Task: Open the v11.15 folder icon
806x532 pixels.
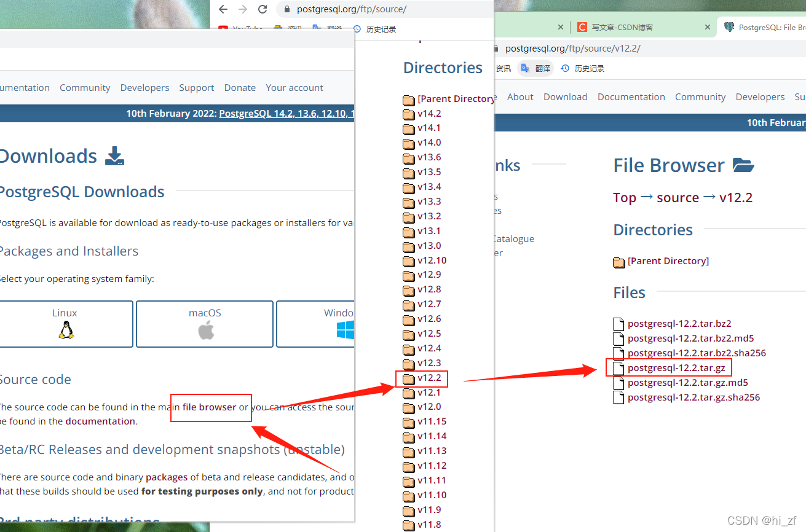Action: 409,423
